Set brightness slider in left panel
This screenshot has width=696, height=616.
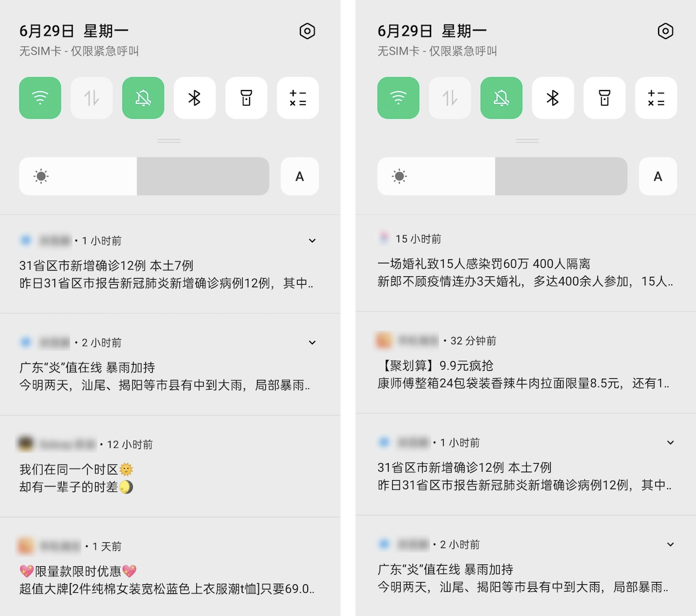pyautogui.click(x=144, y=176)
